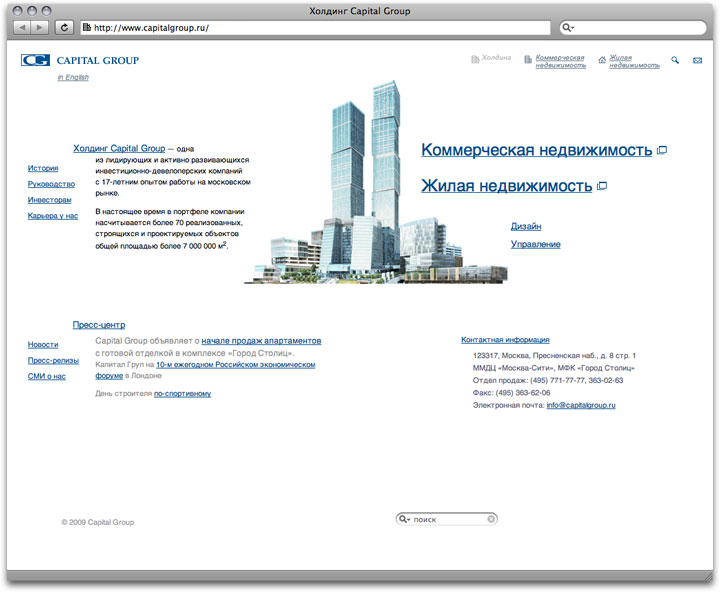Click the Capital Group logo
720x592 pixels.
point(79,60)
